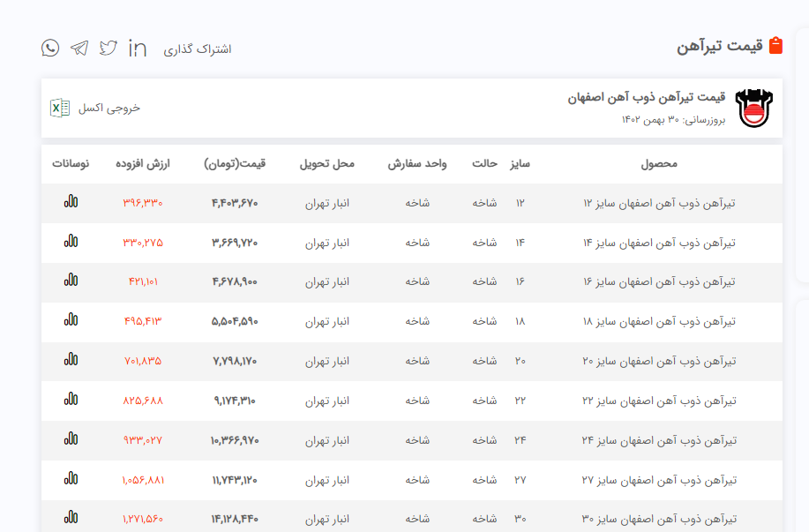The height and width of the screenshot is (532, 809).
Task: Open price fluctuation chart for size 24
Action: point(71,439)
